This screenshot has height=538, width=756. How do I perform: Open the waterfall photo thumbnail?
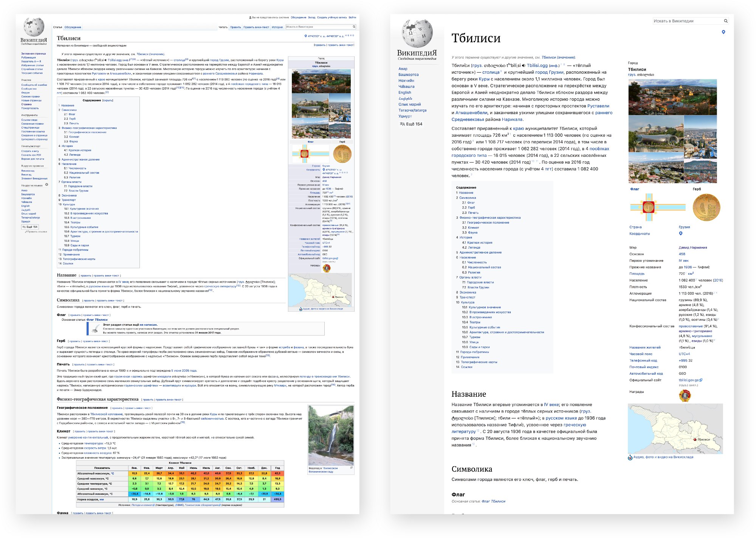click(331, 435)
